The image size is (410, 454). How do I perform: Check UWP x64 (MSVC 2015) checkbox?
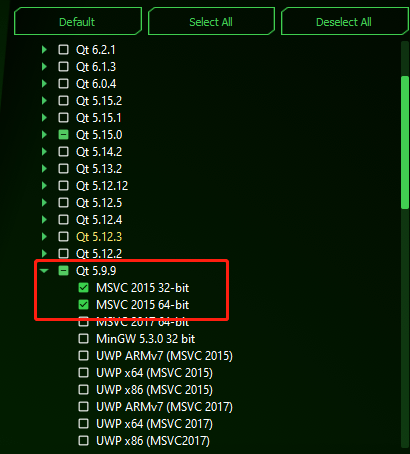(83, 373)
